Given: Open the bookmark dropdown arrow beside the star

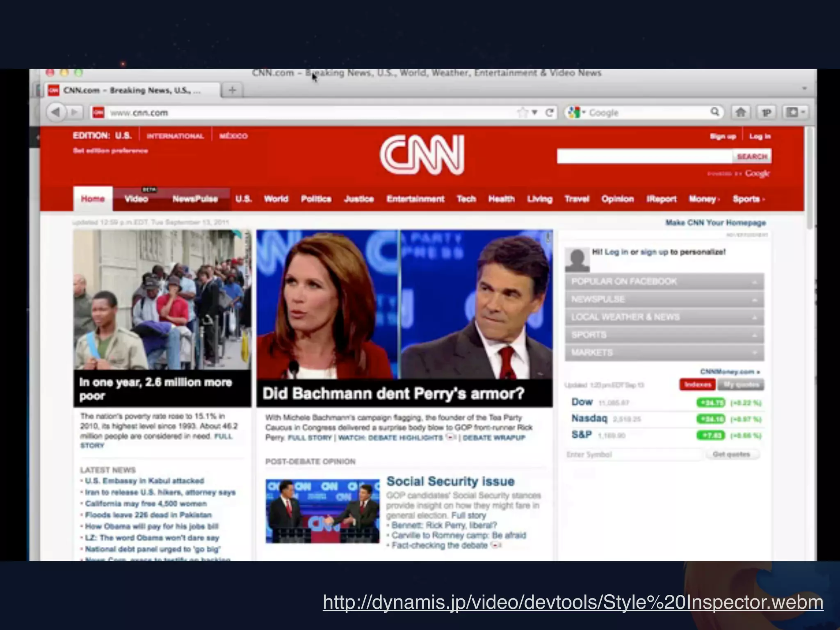Looking at the screenshot, I should (534, 112).
